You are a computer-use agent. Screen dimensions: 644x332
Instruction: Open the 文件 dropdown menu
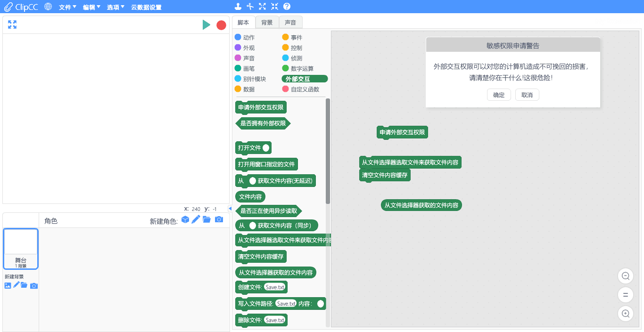click(67, 7)
